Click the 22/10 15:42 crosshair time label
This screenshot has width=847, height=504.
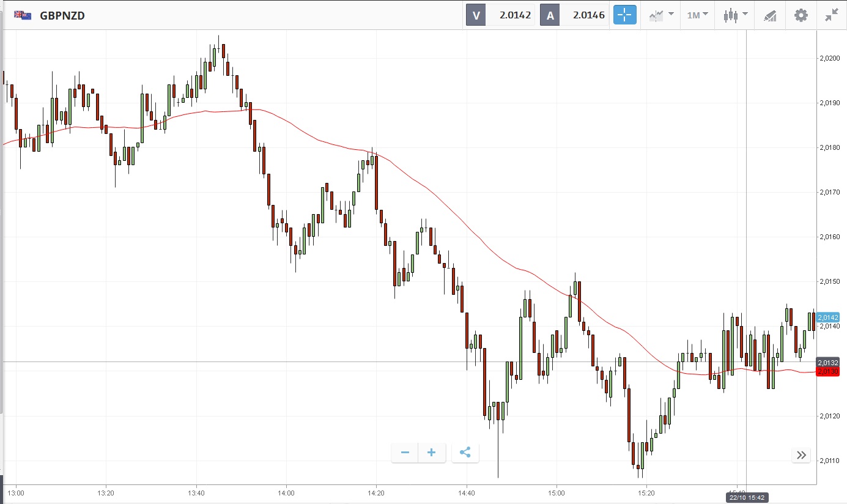click(x=746, y=498)
